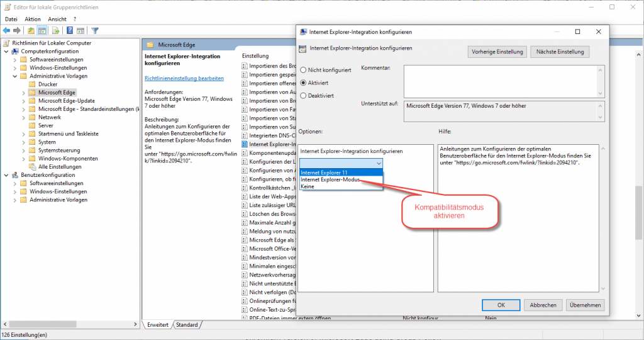Select Startmenü und Taskleiste in tree
The width and height of the screenshot is (644, 340).
click(x=68, y=134)
